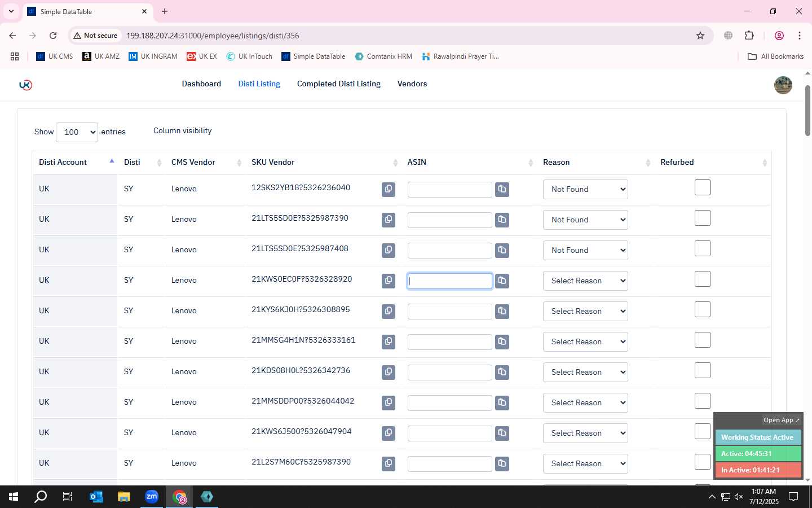812x508 pixels.
Task: Open Zoom from the Windows taskbar
Action: (x=152, y=497)
